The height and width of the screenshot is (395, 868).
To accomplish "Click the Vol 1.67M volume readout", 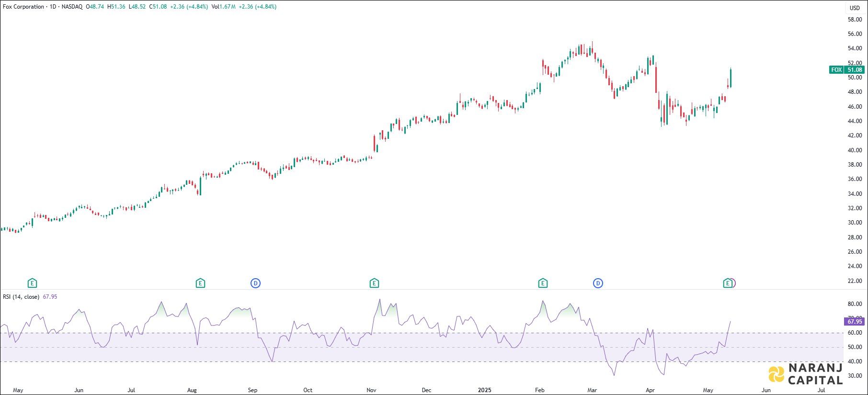I will [x=223, y=7].
